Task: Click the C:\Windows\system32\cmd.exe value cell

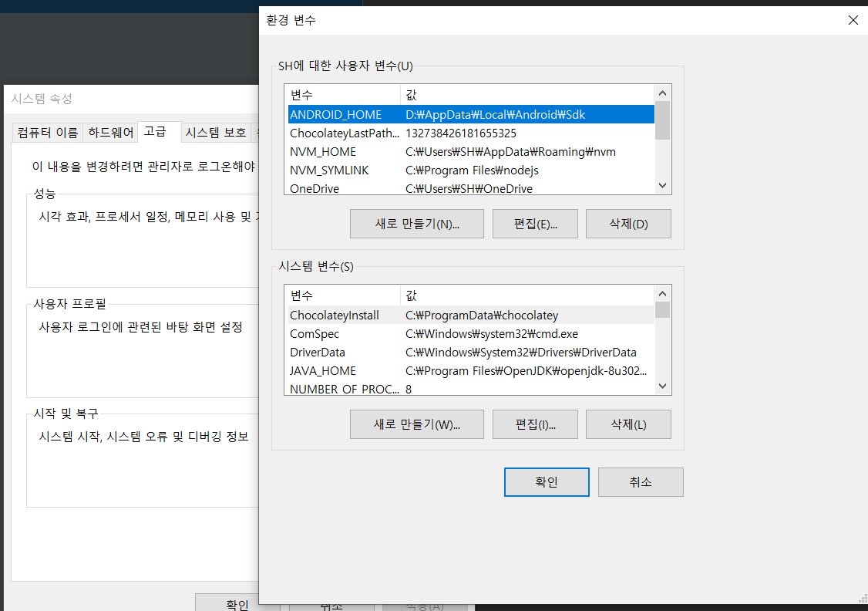Action: (x=492, y=333)
